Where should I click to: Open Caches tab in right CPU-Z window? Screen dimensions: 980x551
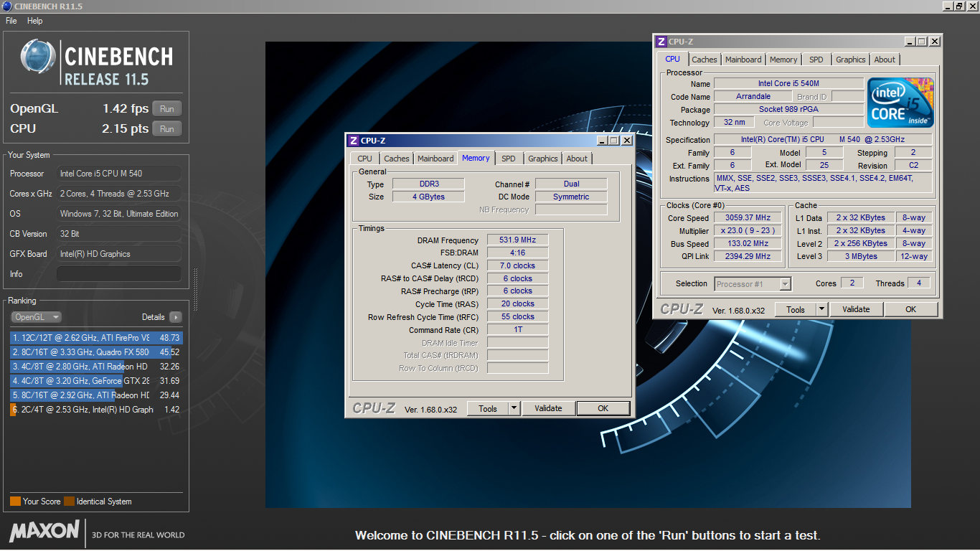tap(705, 60)
